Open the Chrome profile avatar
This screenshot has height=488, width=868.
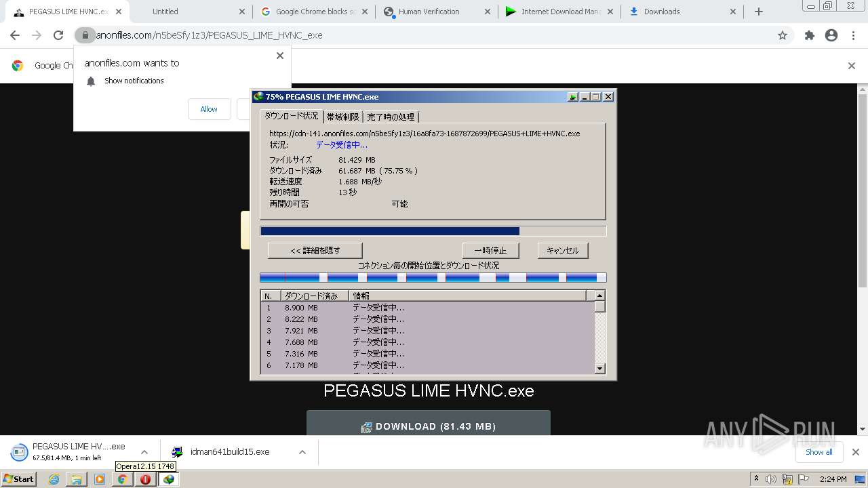tap(831, 35)
